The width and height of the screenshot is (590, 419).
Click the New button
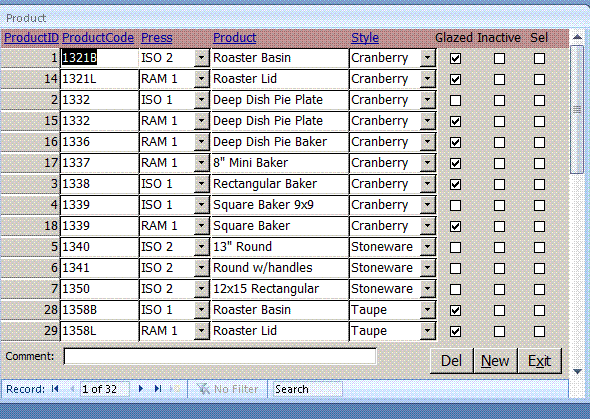pos(495,361)
